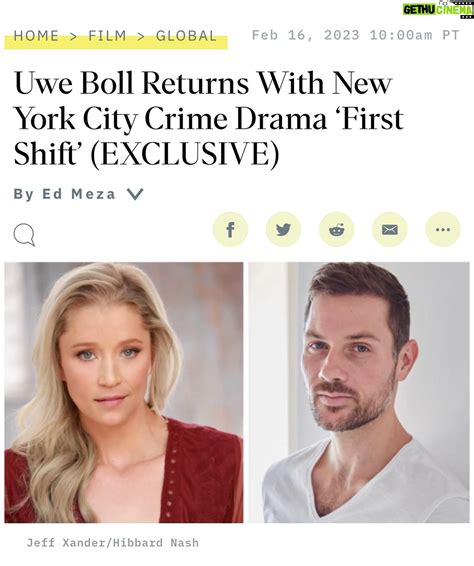Viewport: 474px width, 566px height.
Task: Share article via email envelope icon
Action: tap(390, 229)
